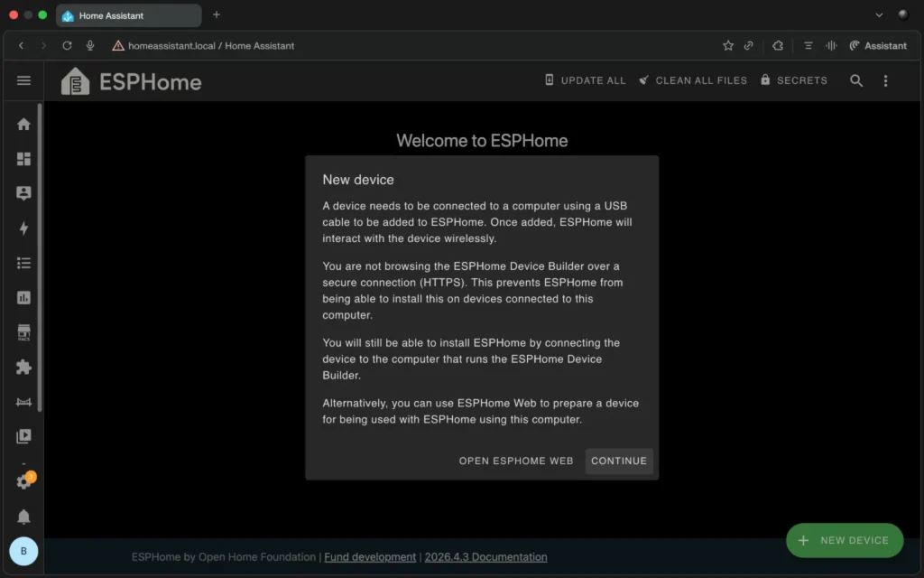The image size is (924, 578).
Task: Open the ESPHome search magnifier
Action: click(856, 80)
